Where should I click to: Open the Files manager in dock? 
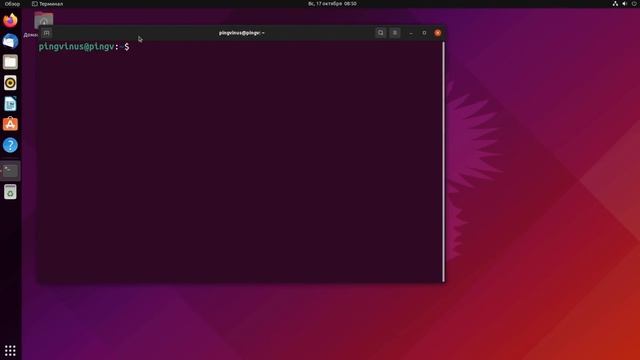(x=10, y=62)
